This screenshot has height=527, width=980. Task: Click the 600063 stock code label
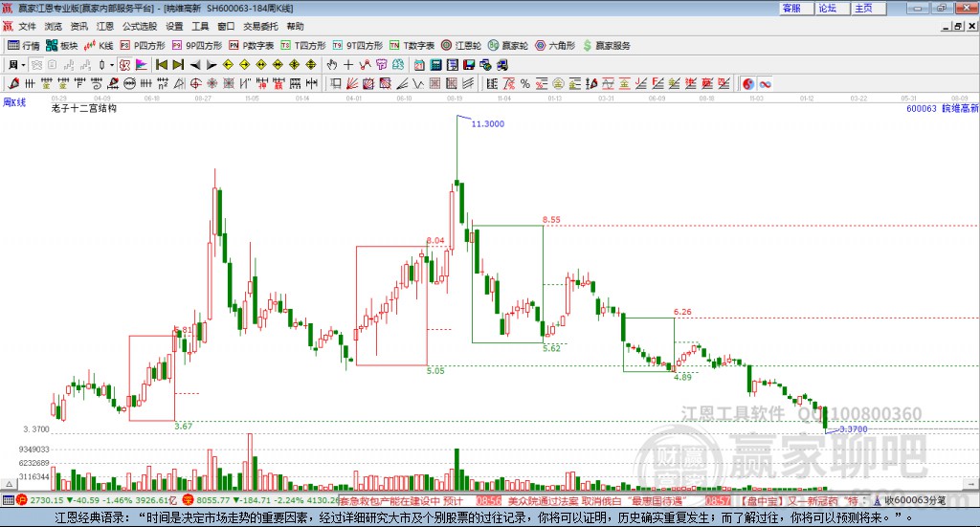coord(922,109)
